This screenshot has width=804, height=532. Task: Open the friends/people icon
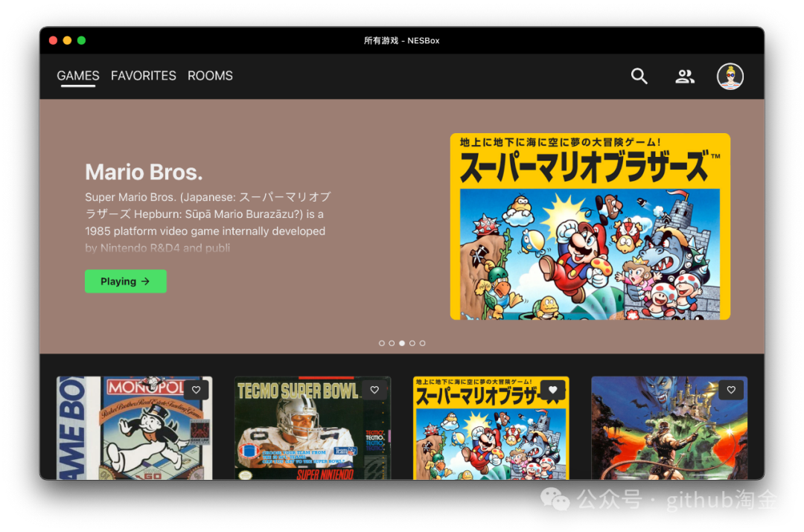(x=685, y=77)
